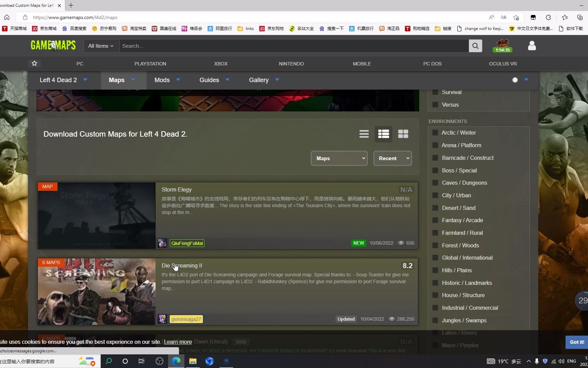Click QiuFengFuMai author avatar
This screenshot has width=588, height=368.
162,243
